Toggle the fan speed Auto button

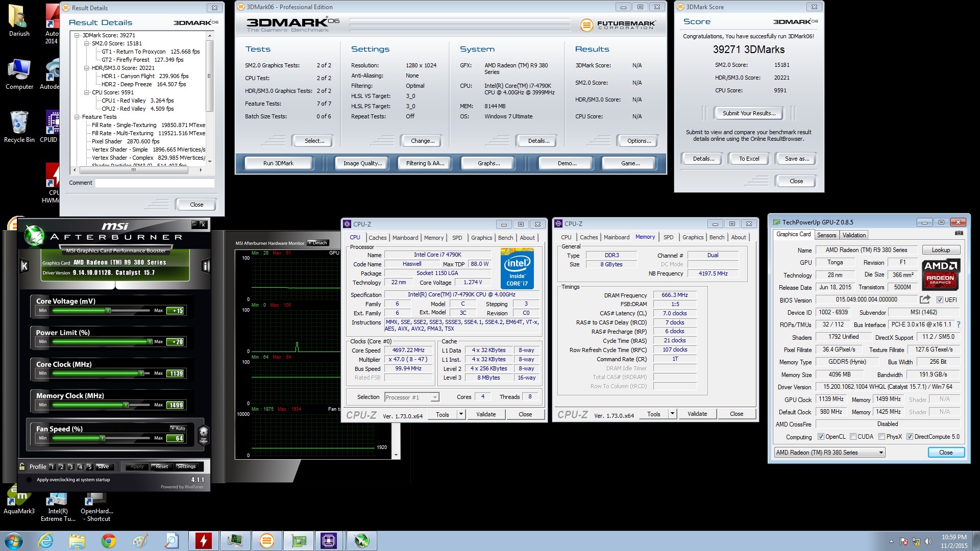178,428
